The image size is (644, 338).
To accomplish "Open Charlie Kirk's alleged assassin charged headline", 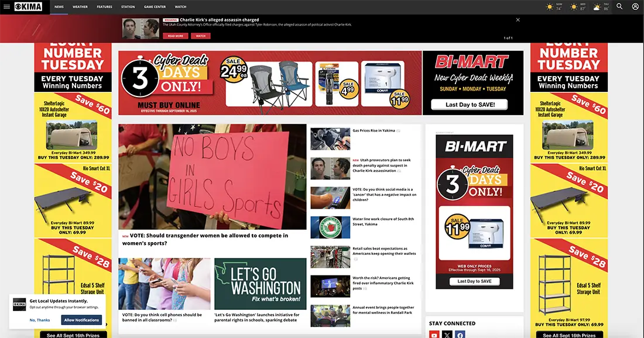I will coord(220,20).
